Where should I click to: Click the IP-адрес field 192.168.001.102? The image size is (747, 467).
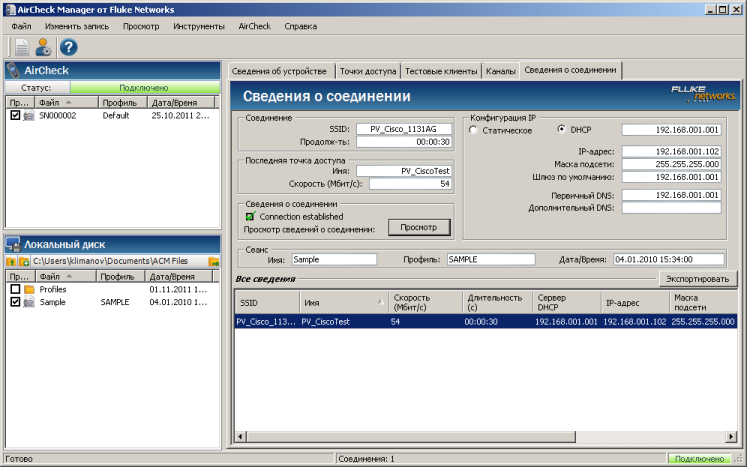click(671, 152)
